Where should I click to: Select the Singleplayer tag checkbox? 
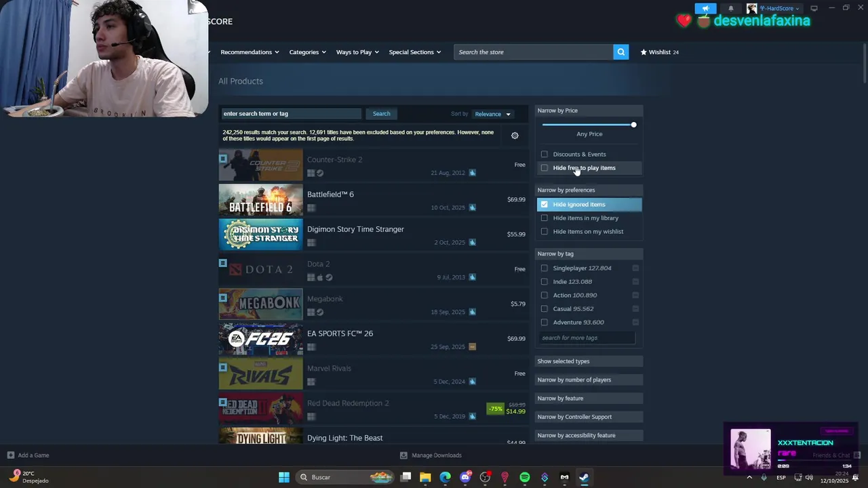click(544, 268)
